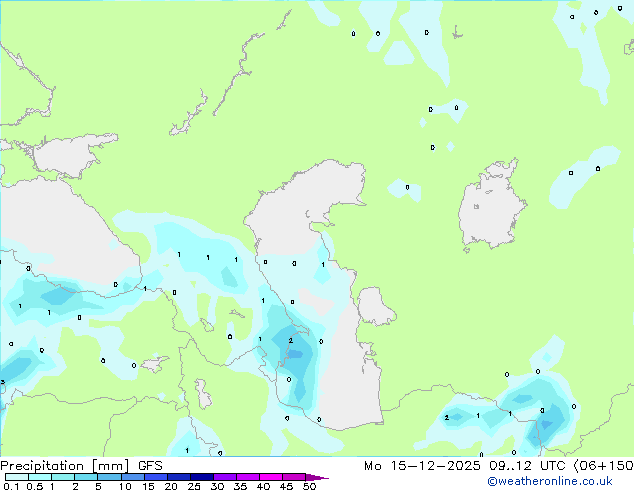The width and height of the screenshot is (634, 490).
Task: Choose the 15–20 mm legend swatch
Action: (x=156, y=477)
